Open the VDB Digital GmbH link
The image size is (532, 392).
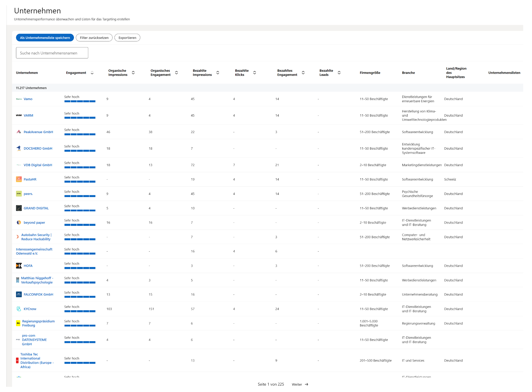pyautogui.click(x=38, y=165)
